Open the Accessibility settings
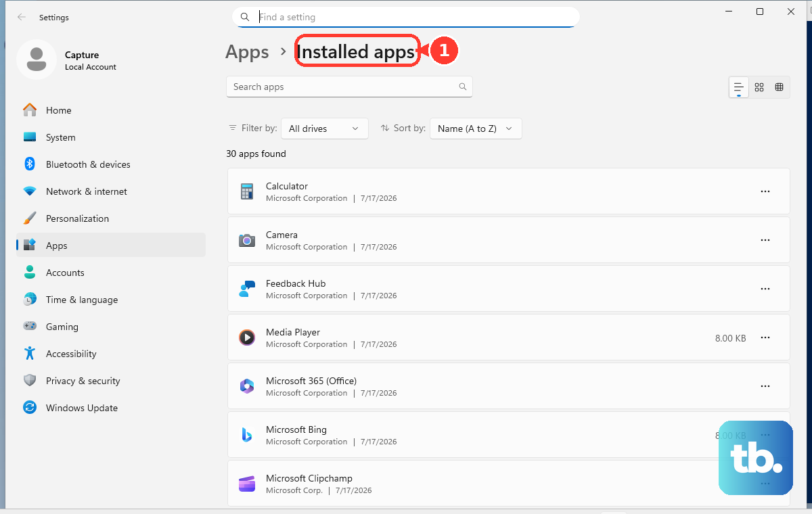Viewport: 812px width, 514px height. [111, 354]
